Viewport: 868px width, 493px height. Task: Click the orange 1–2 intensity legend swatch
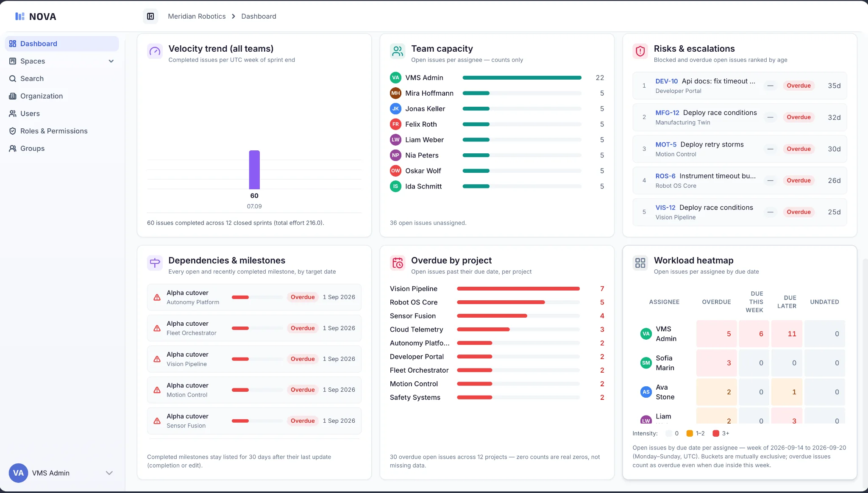[x=690, y=433]
